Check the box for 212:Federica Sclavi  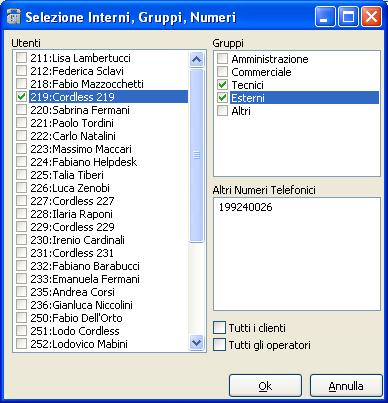click(x=21, y=71)
